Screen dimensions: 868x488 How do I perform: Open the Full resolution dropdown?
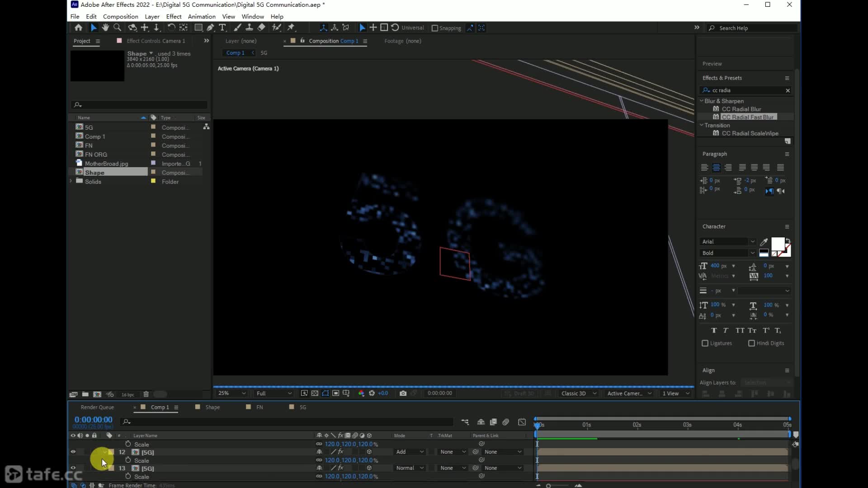pyautogui.click(x=274, y=393)
